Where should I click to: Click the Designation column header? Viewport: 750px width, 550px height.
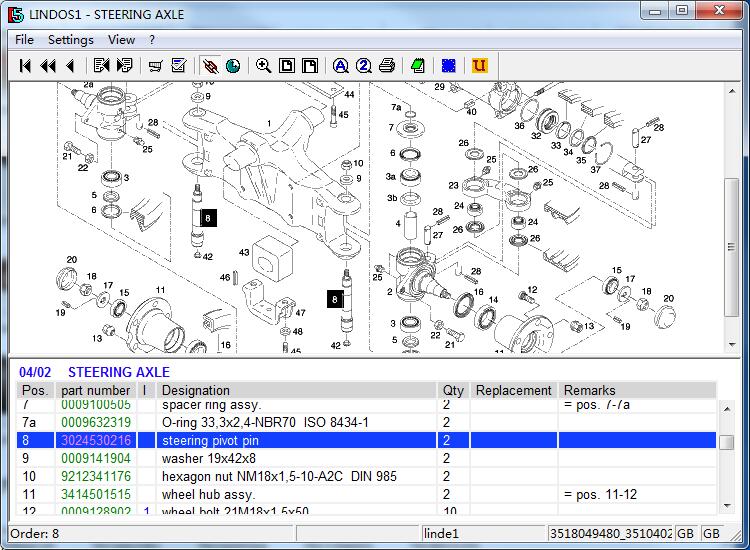click(297, 390)
